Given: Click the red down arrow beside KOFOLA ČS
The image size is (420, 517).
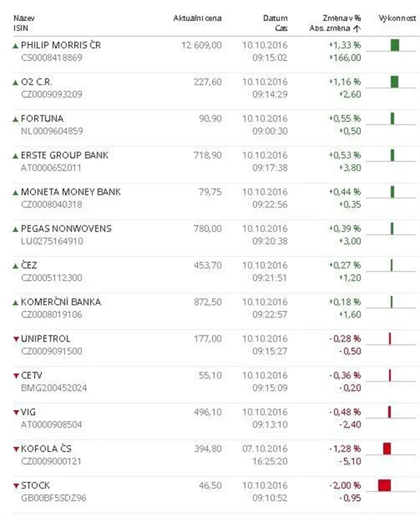Looking at the screenshot, I should (16, 449).
